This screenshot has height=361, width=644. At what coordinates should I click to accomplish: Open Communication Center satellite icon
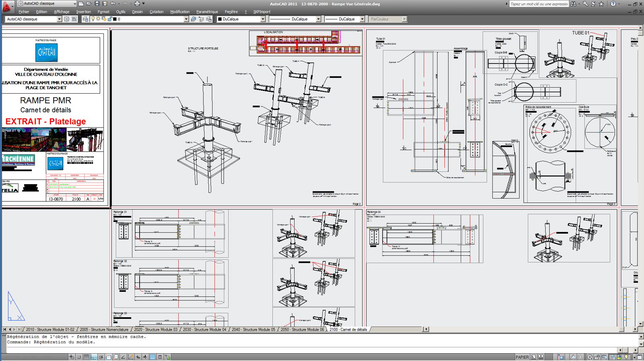[593, 4]
